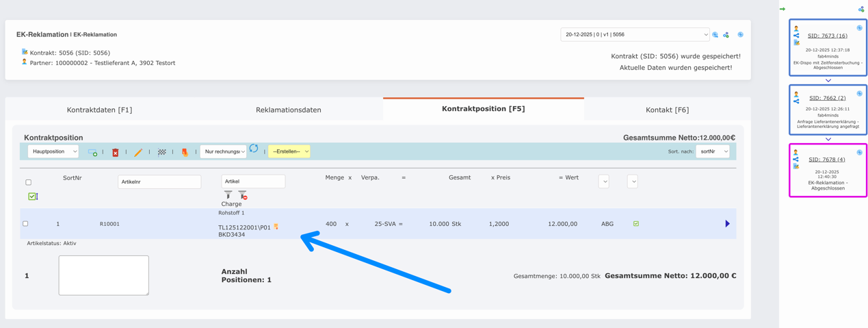Click the round blue icon in SID 7662 card

860,93
